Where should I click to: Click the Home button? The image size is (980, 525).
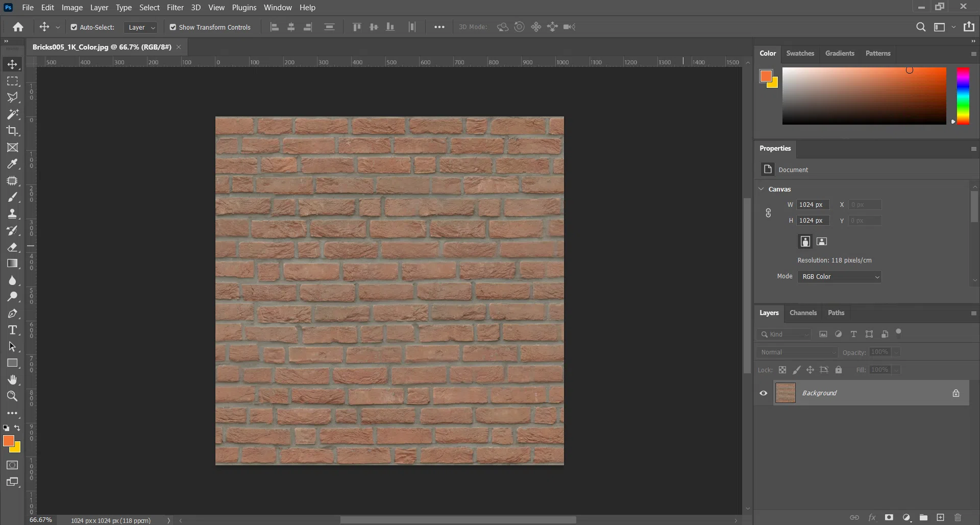click(18, 27)
